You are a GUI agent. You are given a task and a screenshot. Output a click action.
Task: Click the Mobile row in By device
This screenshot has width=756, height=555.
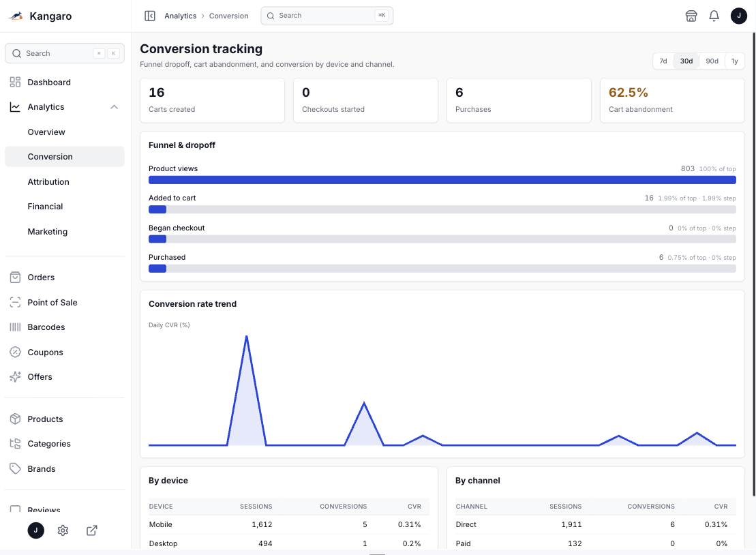pyautogui.click(x=289, y=524)
